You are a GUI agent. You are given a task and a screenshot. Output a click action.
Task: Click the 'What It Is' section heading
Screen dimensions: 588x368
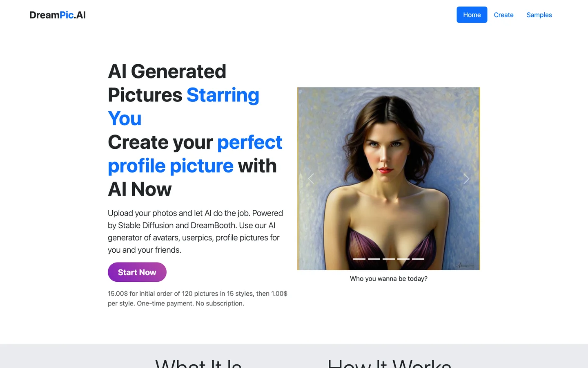(198, 363)
